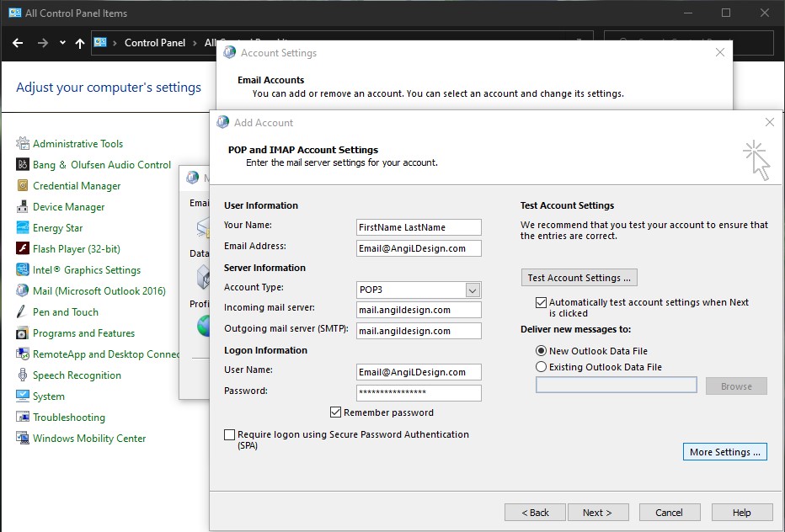Image resolution: width=785 pixels, height=532 pixels.
Task: Open Windows Mobility Center icon
Action: (23, 438)
